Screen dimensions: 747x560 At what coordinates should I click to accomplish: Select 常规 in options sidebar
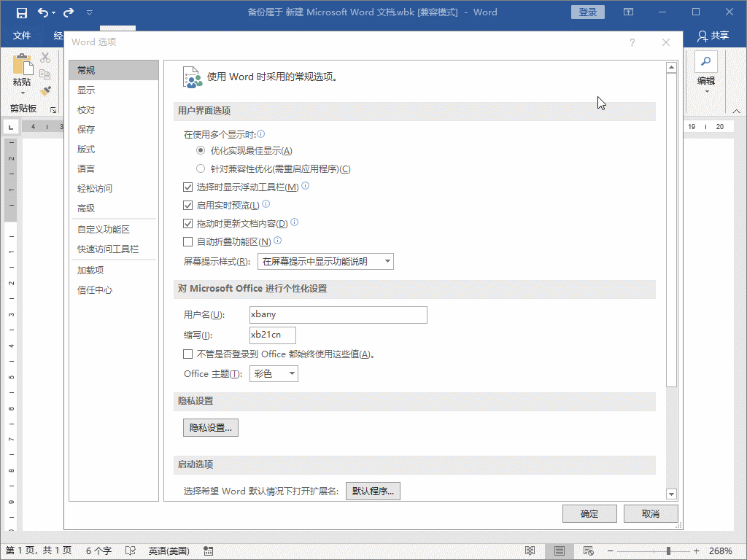114,71
